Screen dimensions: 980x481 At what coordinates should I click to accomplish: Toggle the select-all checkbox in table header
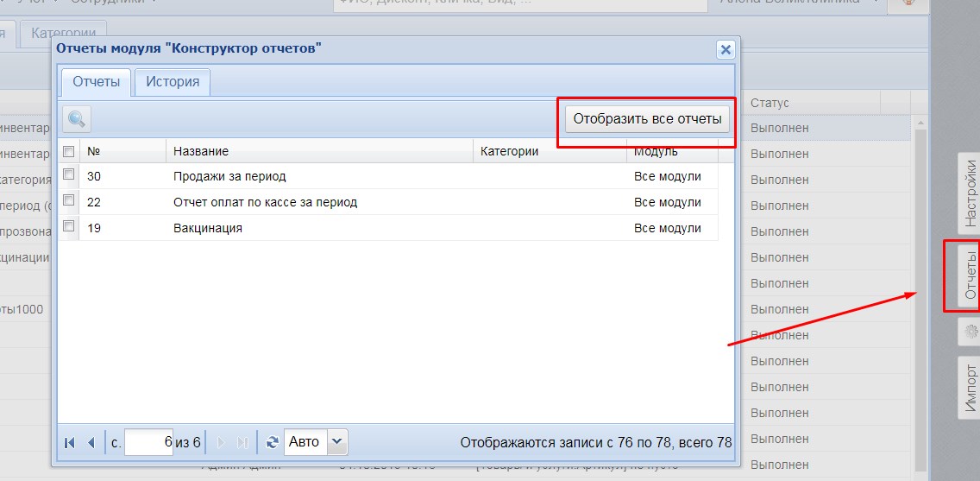[x=69, y=151]
